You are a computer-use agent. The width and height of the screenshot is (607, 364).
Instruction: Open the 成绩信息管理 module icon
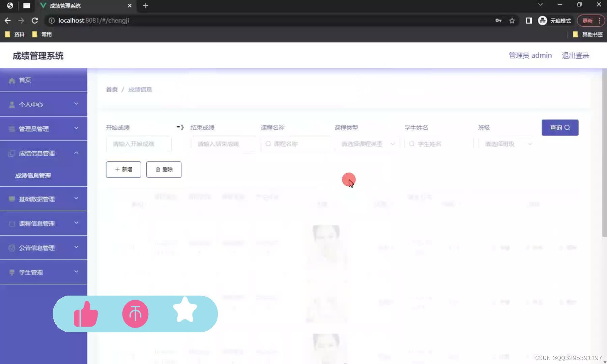pos(11,153)
